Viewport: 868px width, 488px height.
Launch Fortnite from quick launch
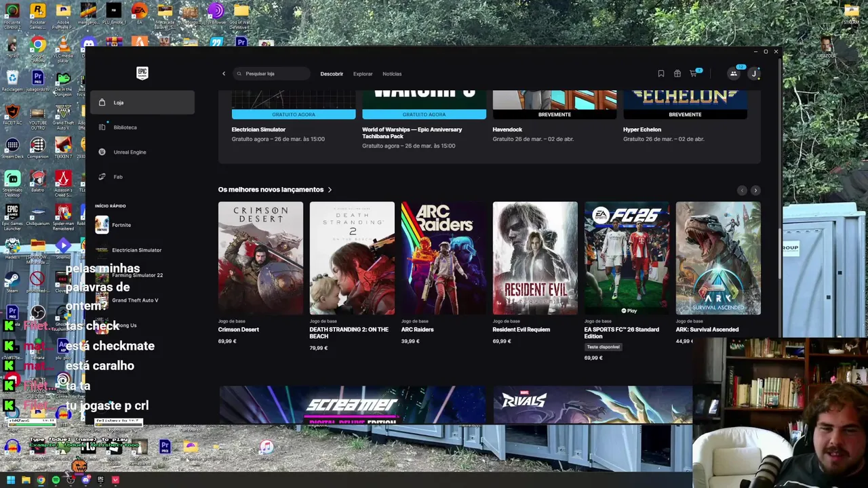tap(142, 225)
